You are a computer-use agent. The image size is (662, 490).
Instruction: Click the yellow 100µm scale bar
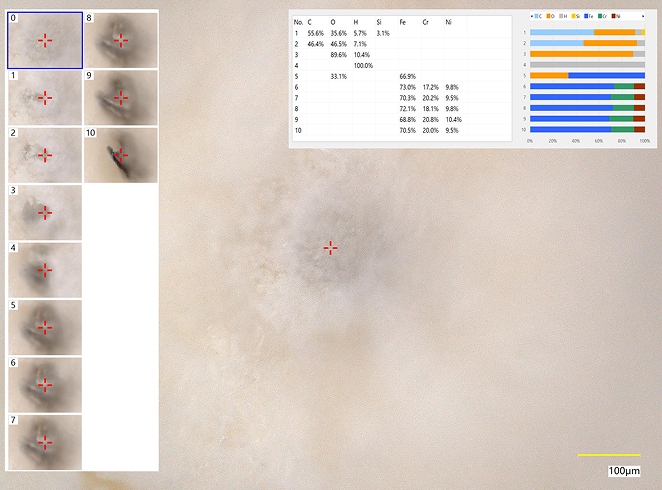tap(608, 455)
